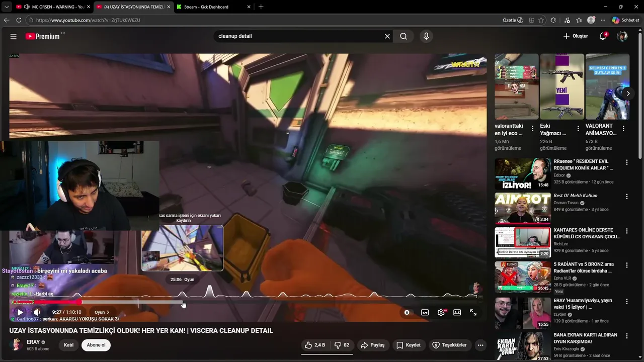Start voice search with the microphone
Screen dimensions: 644x362
[426, 36]
